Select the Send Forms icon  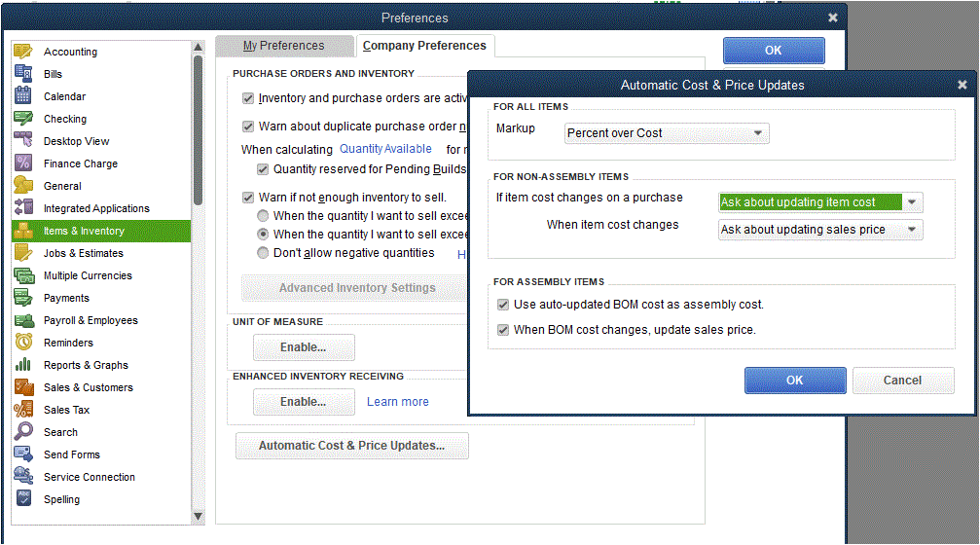click(x=23, y=454)
